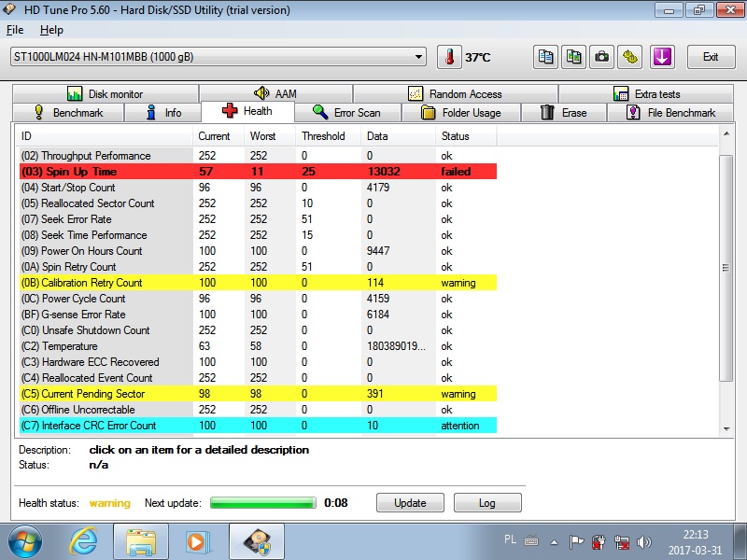Select the (02) Throughput Performance row
The image size is (747, 560).
click(258, 156)
